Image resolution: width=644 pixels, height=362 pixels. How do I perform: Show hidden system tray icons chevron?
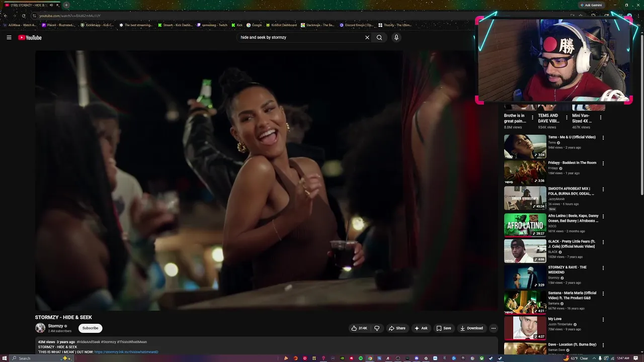[594, 358]
